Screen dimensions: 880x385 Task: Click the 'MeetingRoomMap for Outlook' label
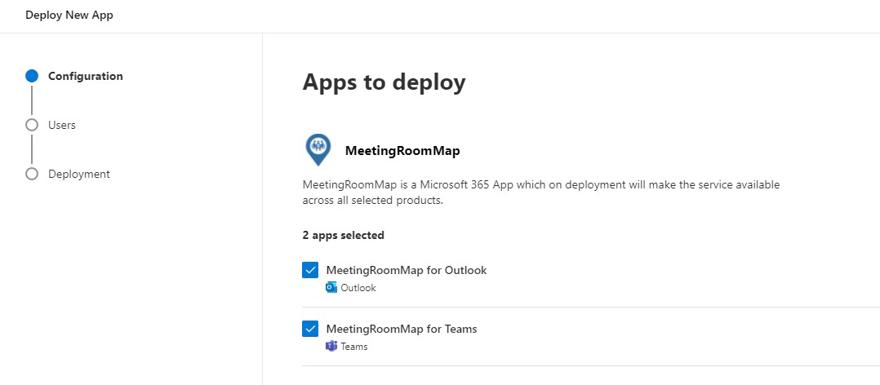(406, 270)
